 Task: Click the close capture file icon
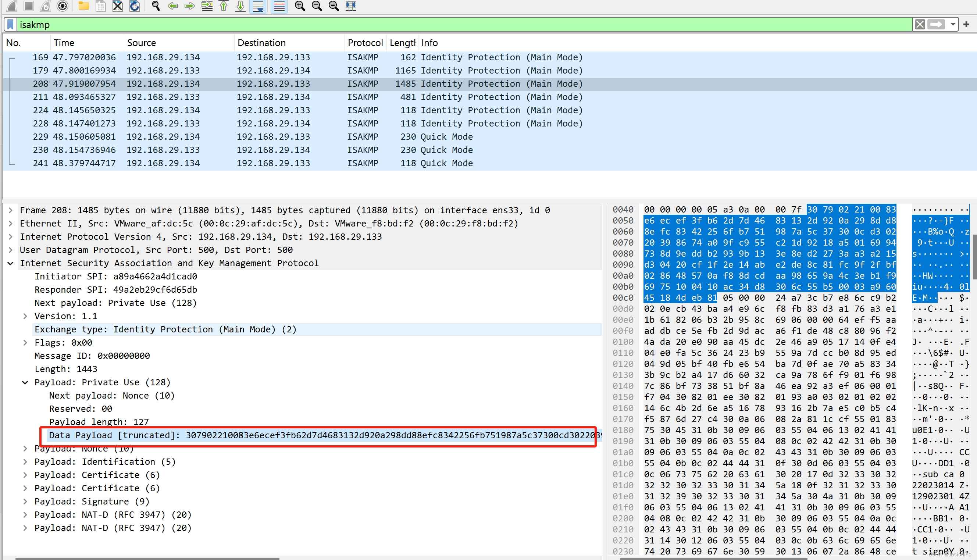(117, 6)
